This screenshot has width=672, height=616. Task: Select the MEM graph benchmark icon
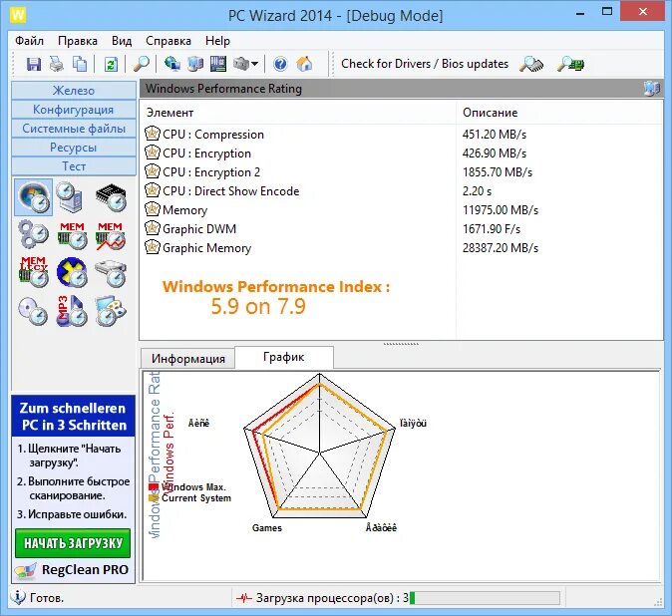pos(111,235)
